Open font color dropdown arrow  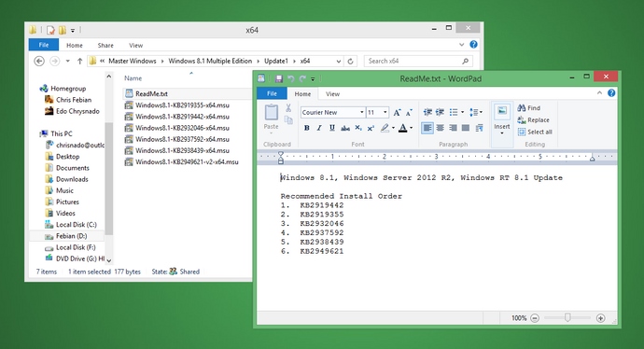click(411, 128)
